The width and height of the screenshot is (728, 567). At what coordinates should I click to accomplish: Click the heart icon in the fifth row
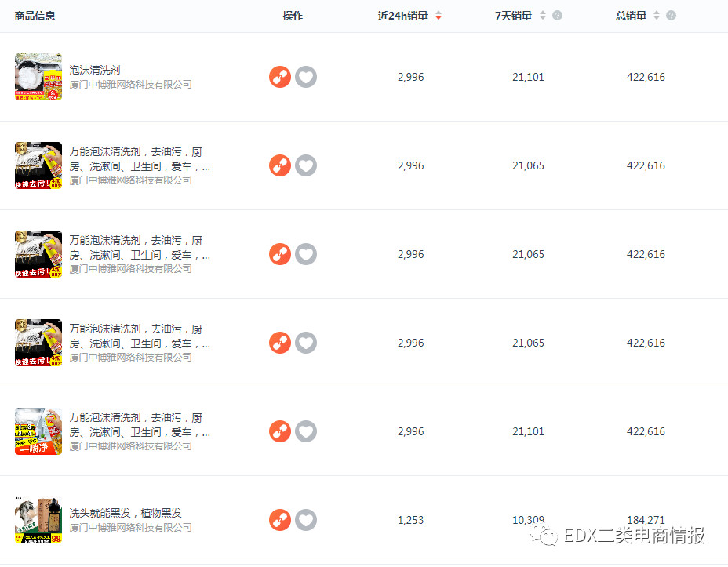(306, 431)
